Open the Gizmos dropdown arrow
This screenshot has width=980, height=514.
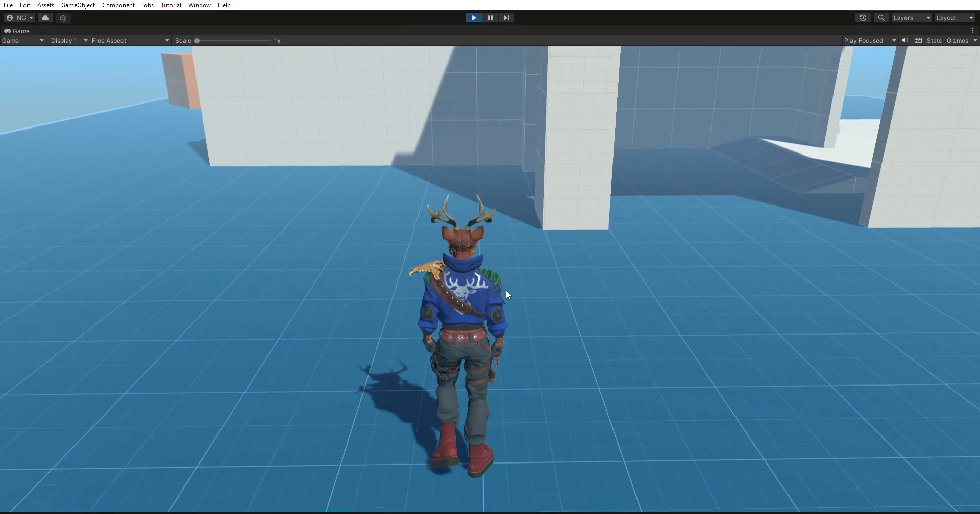975,41
